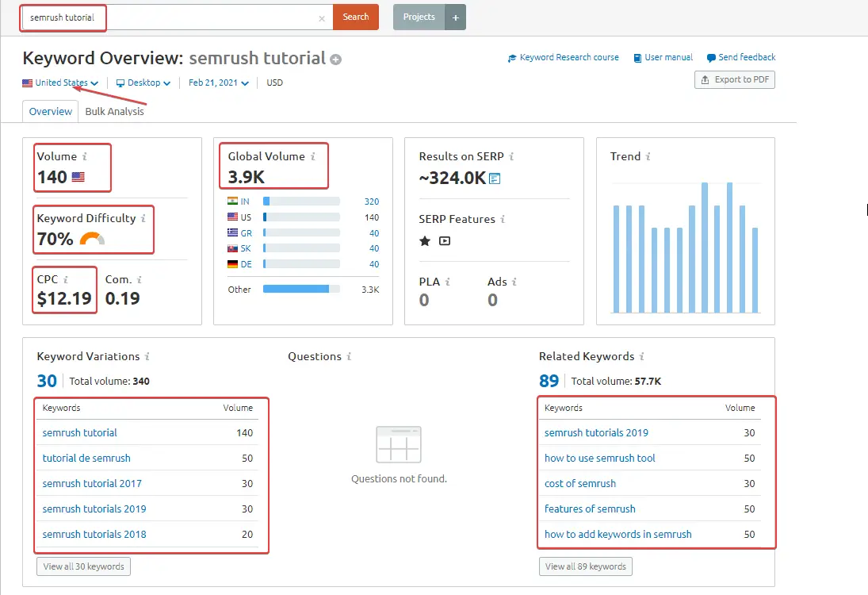Click the info icon next to Ads
This screenshot has width=868, height=595.
pos(514,282)
